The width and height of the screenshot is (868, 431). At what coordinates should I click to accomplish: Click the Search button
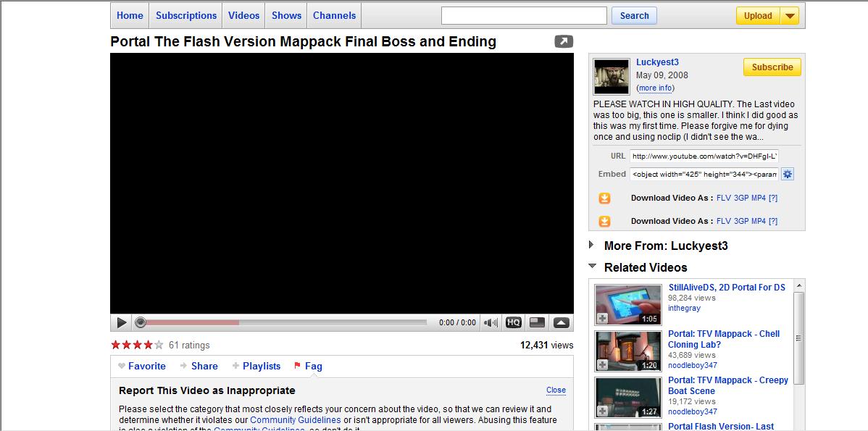tap(634, 15)
